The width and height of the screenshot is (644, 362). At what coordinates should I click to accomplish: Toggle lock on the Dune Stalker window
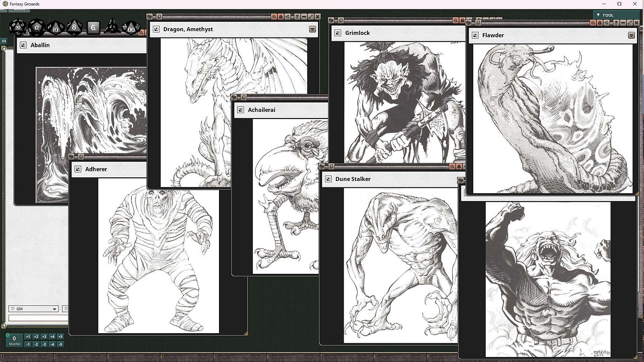[x=459, y=167]
